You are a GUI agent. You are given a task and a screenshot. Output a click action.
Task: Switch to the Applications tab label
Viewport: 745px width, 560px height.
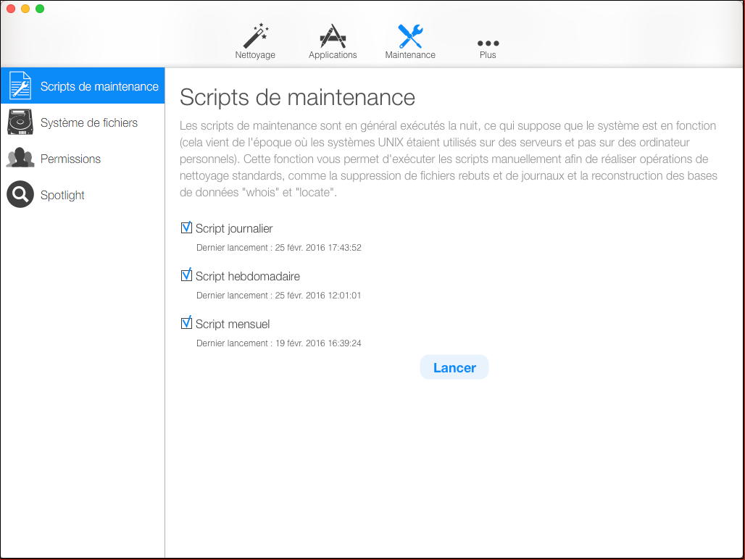click(x=333, y=55)
